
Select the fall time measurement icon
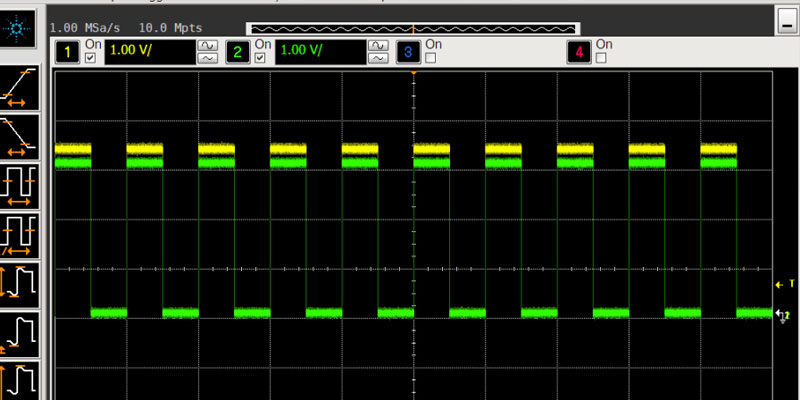click(x=20, y=135)
